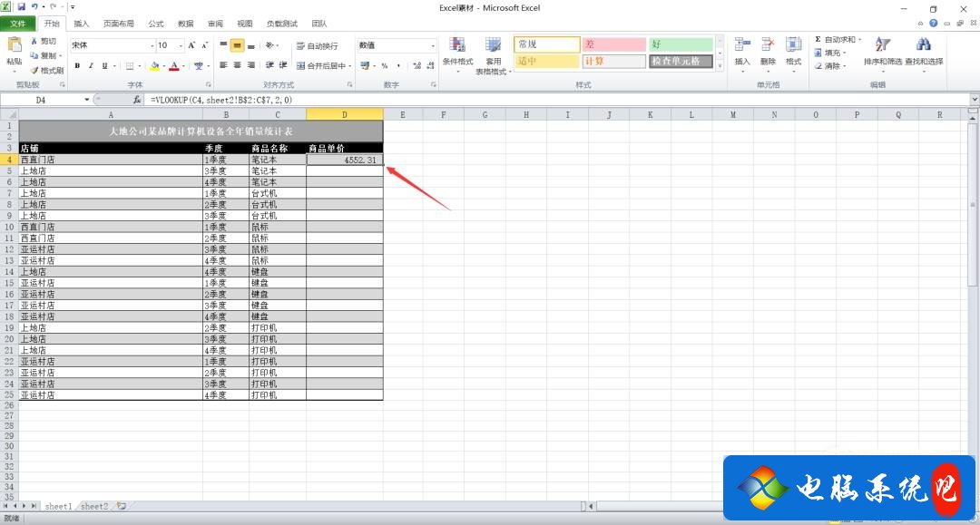Click the Increase Decimal icon
Screen dimensions: 980x525
click(416, 65)
